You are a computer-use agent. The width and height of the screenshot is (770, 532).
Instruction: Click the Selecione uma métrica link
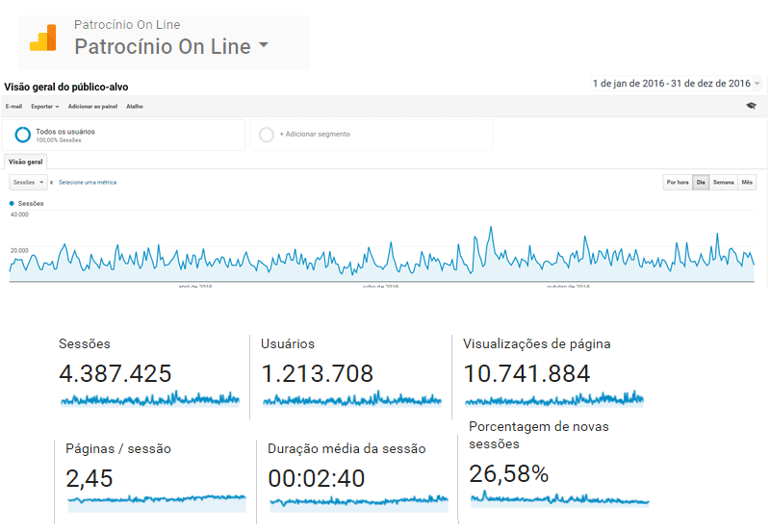(x=88, y=182)
